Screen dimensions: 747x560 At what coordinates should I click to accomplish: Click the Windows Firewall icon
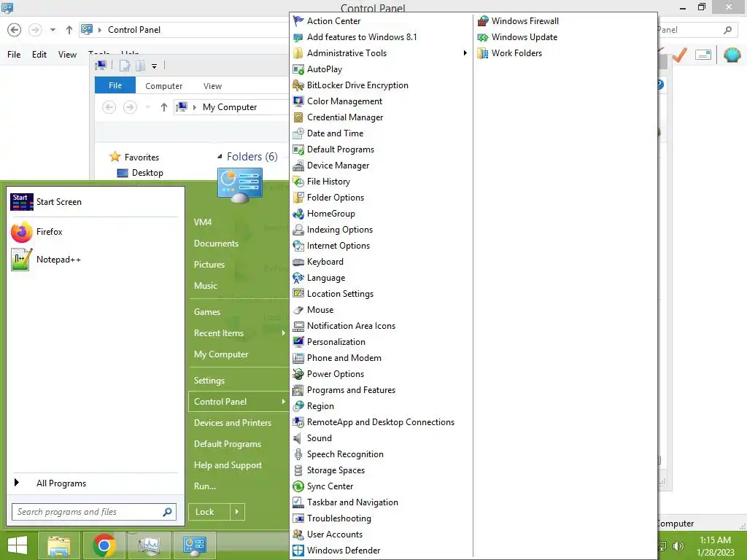[x=483, y=21]
